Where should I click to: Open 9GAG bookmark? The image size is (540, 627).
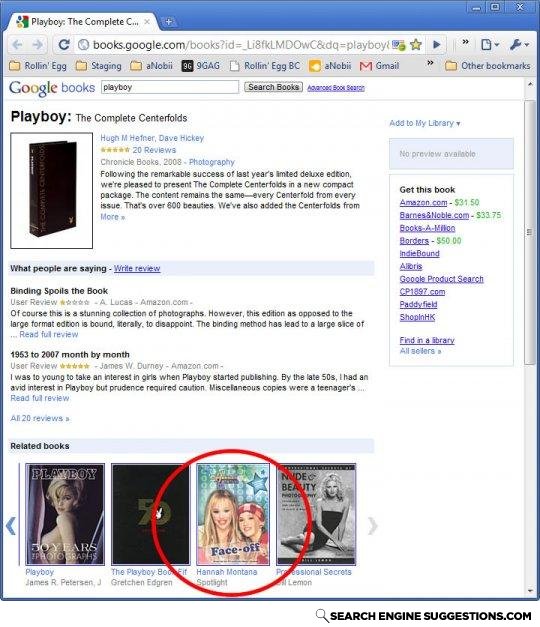pyautogui.click(x=201, y=66)
